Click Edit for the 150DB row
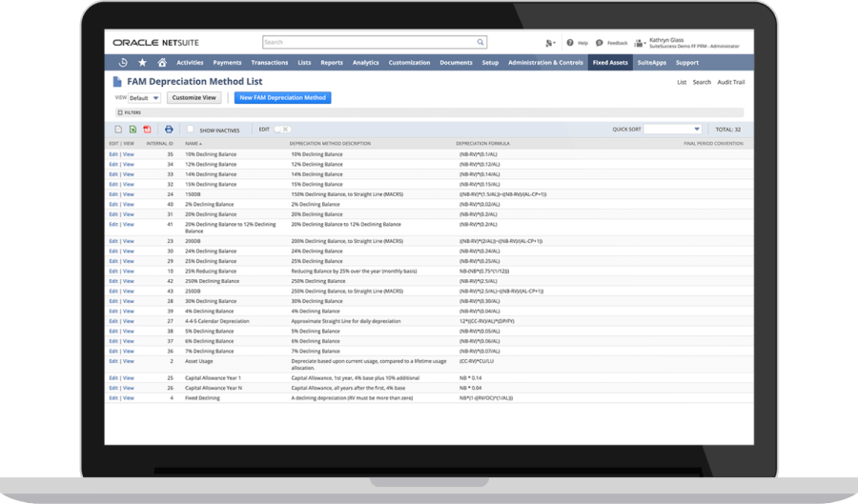 click(x=113, y=194)
